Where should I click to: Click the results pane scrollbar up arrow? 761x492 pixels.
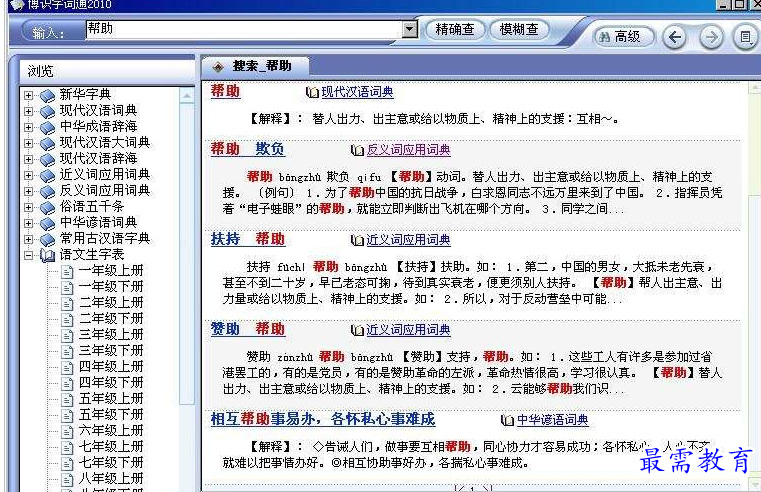pyautogui.click(x=755, y=88)
